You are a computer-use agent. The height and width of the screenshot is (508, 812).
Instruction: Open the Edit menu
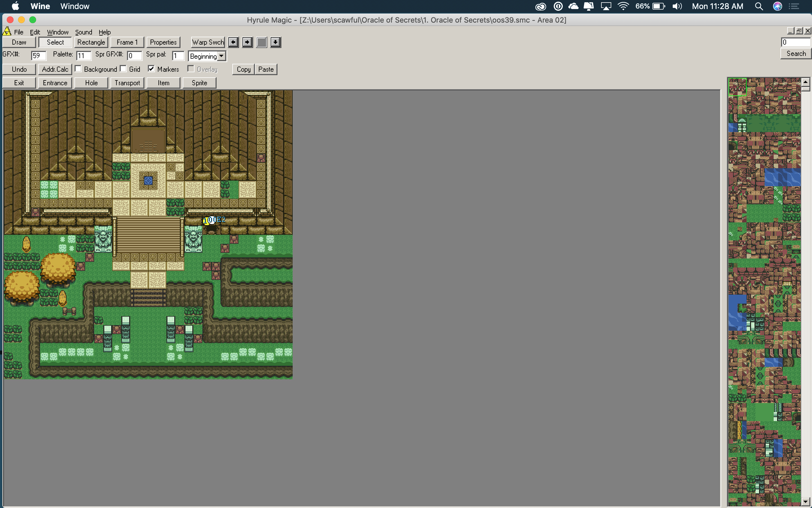point(35,32)
